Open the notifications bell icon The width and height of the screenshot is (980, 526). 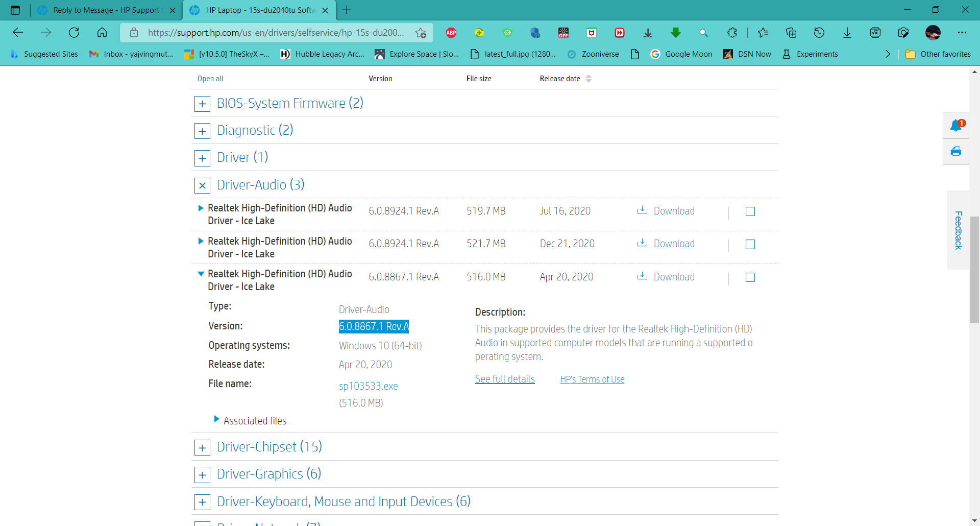[x=956, y=125]
